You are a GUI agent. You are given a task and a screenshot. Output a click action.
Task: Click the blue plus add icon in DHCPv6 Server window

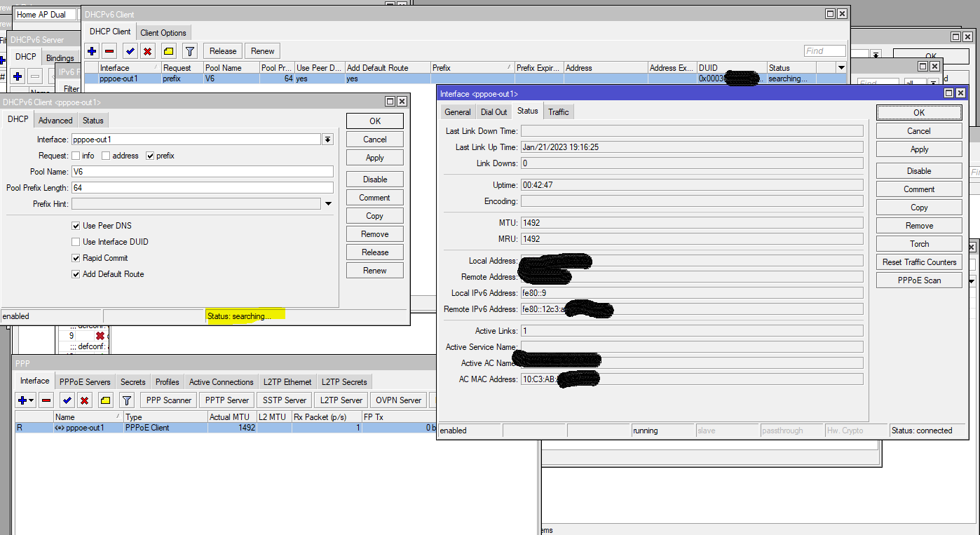(18, 76)
